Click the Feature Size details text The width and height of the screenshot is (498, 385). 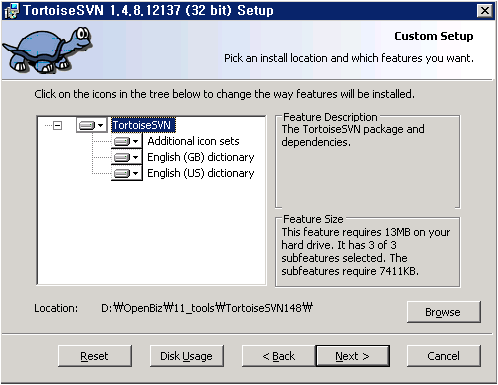pyautogui.click(x=366, y=252)
